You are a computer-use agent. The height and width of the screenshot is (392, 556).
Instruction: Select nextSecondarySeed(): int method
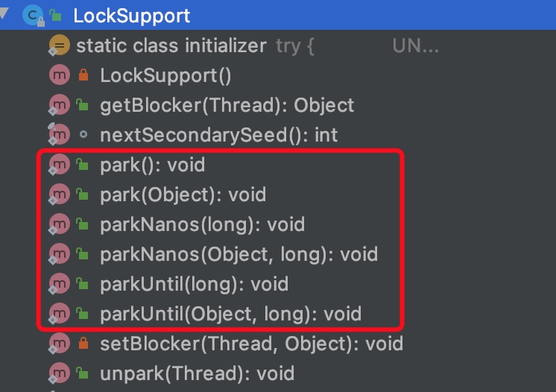pyautogui.click(x=219, y=136)
